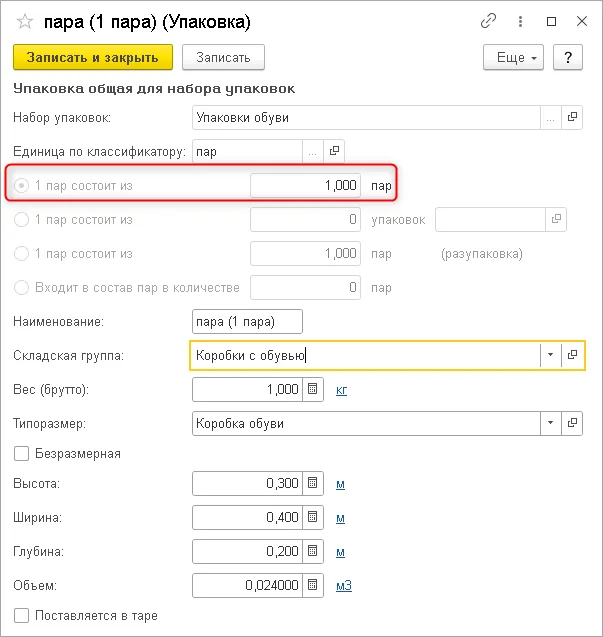Image resolution: width=603 pixels, height=637 pixels.
Task: Open the Набор упаковок item via its open icon
Action: (x=572, y=117)
